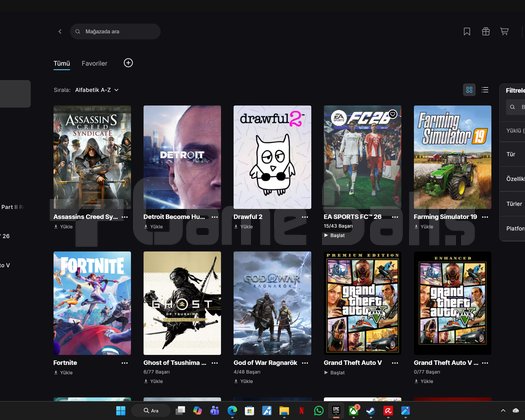Screen dimensions: 525x420
Task: Open the Xbox app from the taskbar
Action: pyautogui.click(x=354, y=411)
